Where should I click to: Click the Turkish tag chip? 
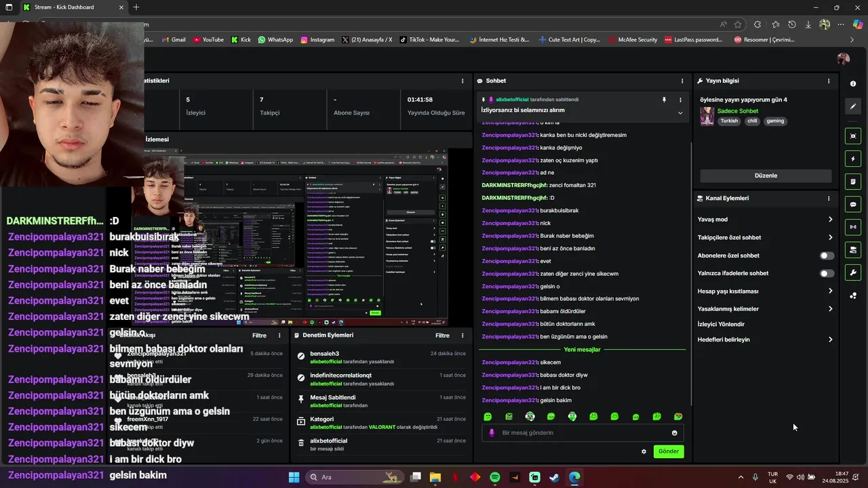pos(729,121)
